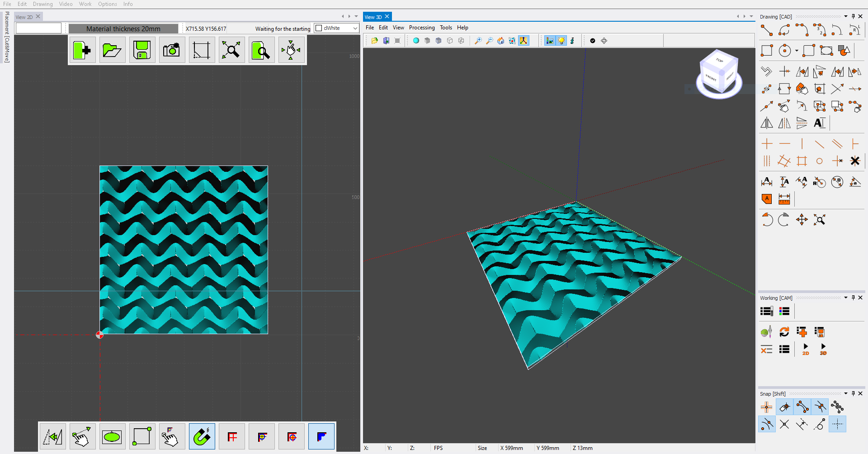Pin the Drawing [CAD] panel

coord(853,16)
